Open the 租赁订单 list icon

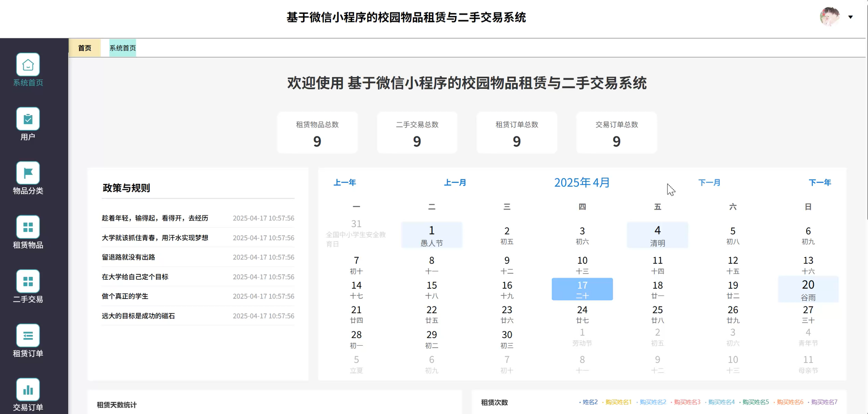click(28, 335)
